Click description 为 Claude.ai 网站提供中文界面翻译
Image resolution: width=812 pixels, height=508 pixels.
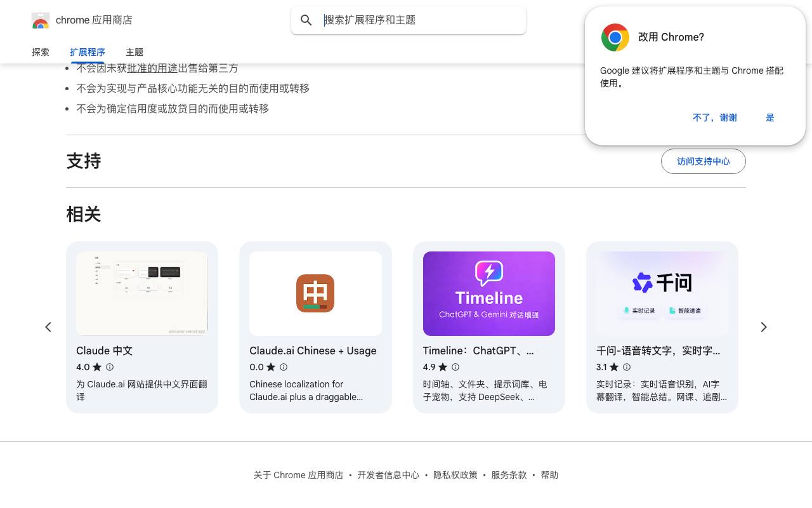pyautogui.click(x=141, y=391)
